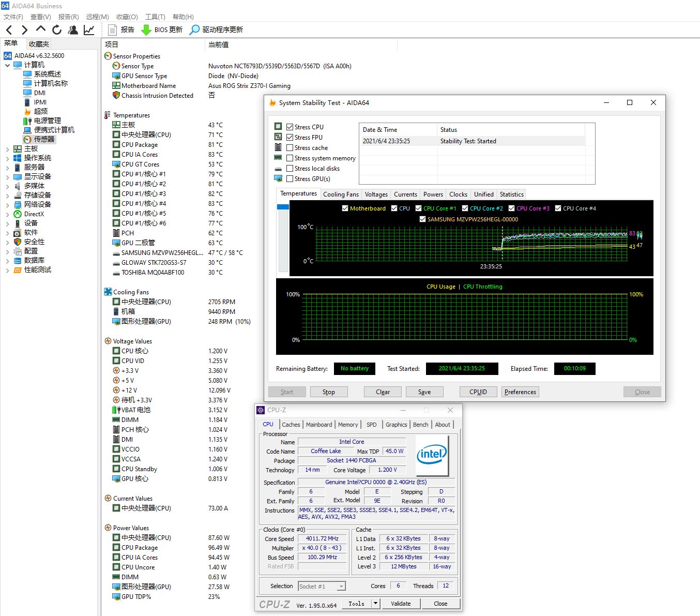
Task: Click the flame icon in Stability Test title
Action: coord(272,102)
